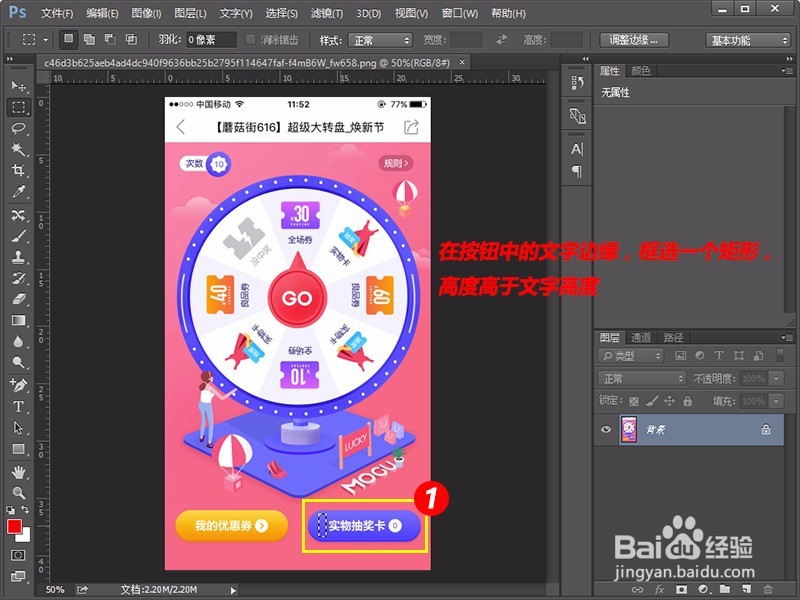Toggle the 消除锯齿 checkbox
The image size is (800, 600).
point(250,40)
